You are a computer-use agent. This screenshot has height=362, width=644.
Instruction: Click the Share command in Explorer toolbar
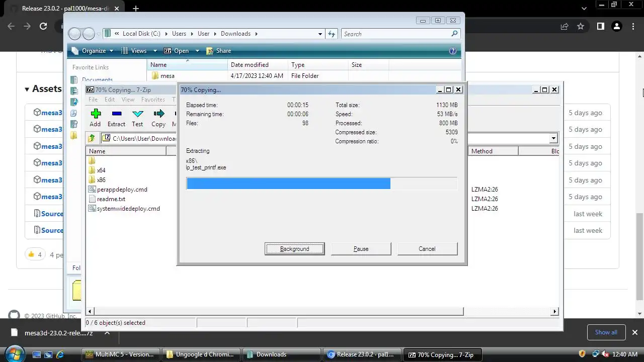[x=219, y=51]
